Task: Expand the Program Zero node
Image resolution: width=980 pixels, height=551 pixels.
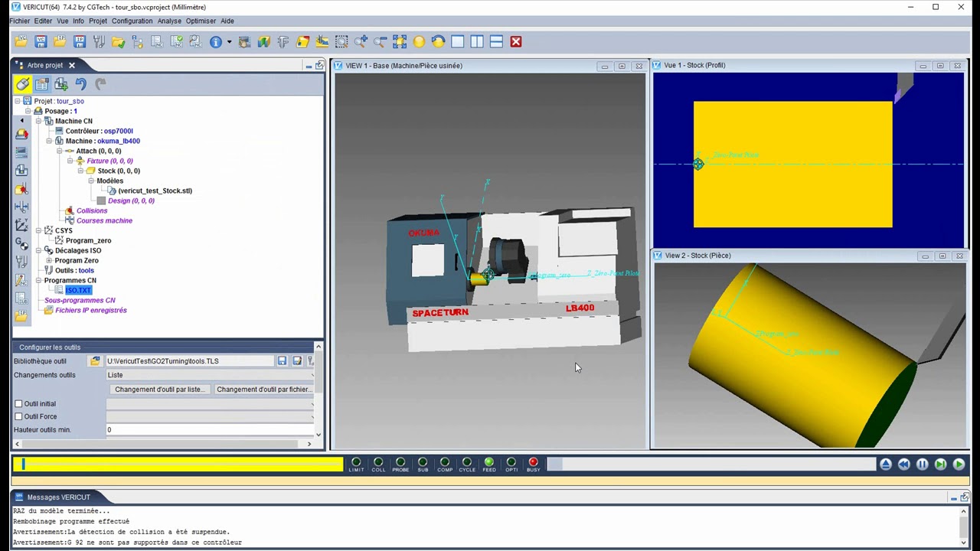Action: (x=49, y=260)
